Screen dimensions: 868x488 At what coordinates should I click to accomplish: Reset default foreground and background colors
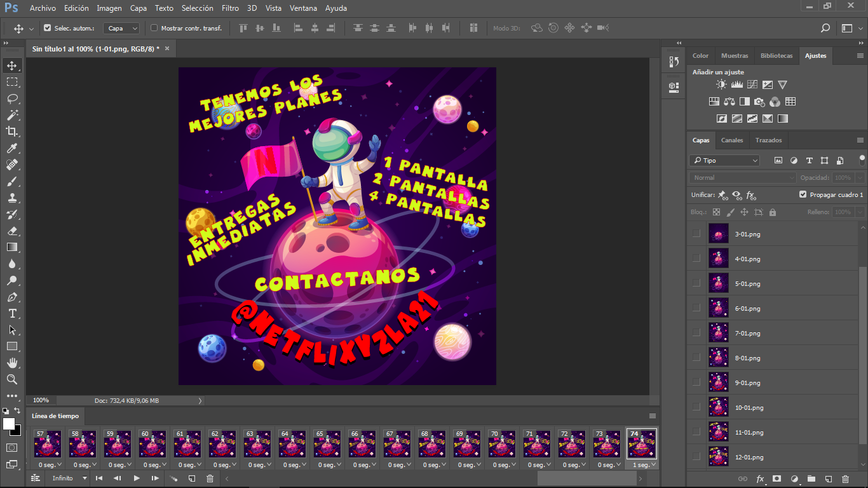coord(6,411)
